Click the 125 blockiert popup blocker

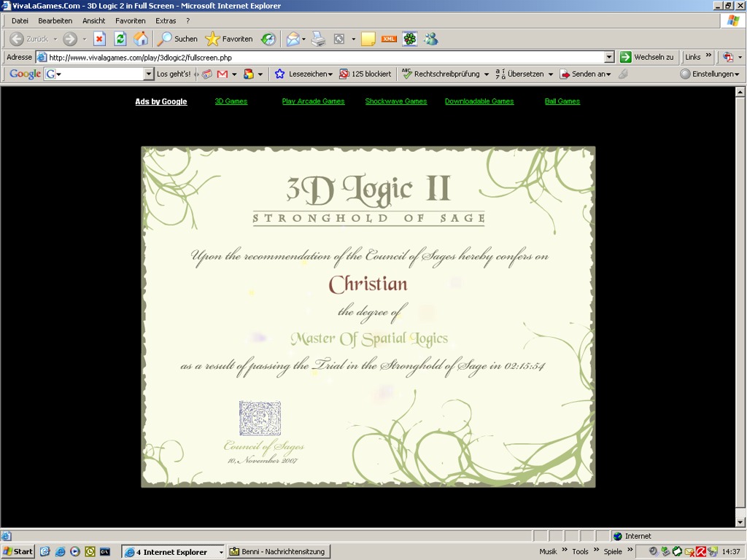[x=365, y=74]
